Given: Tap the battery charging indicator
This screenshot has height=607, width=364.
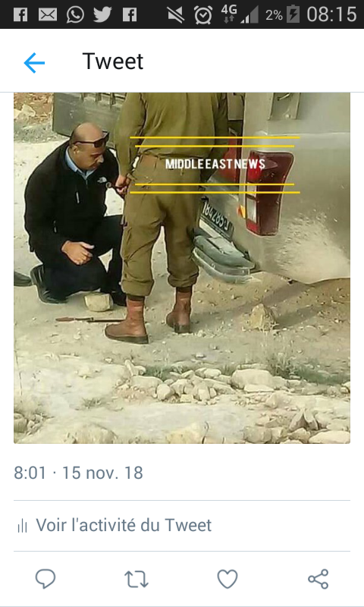Looking at the screenshot, I should [293, 14].
